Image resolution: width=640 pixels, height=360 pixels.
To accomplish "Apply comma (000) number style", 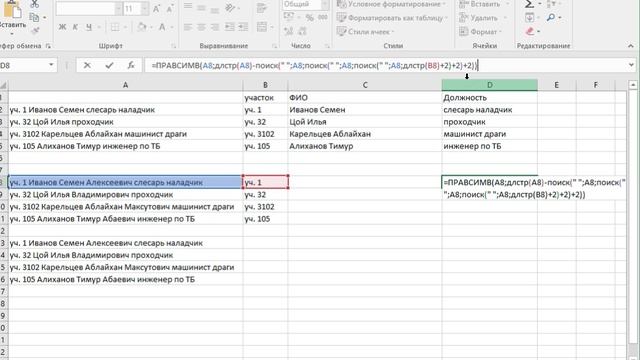I will (323, 17).
